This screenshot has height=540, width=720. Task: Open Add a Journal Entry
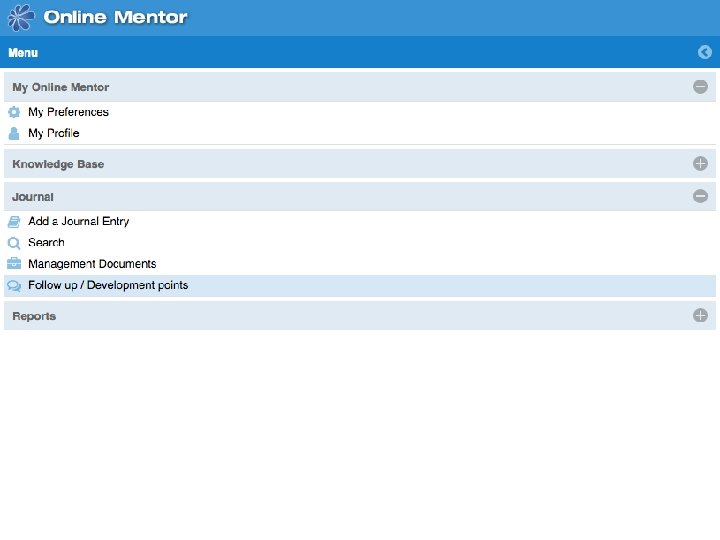79,221
